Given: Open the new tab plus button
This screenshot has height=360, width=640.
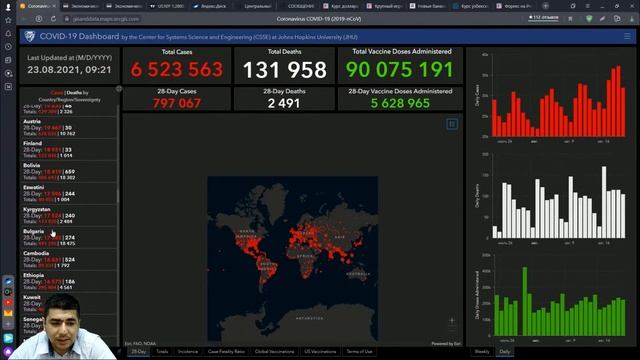Looking at the screenshot, I should [545, 6].
